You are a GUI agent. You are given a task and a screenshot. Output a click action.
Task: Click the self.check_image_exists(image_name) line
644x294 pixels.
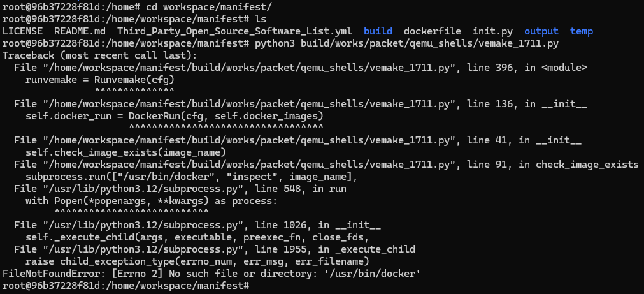tap(125, 152)
